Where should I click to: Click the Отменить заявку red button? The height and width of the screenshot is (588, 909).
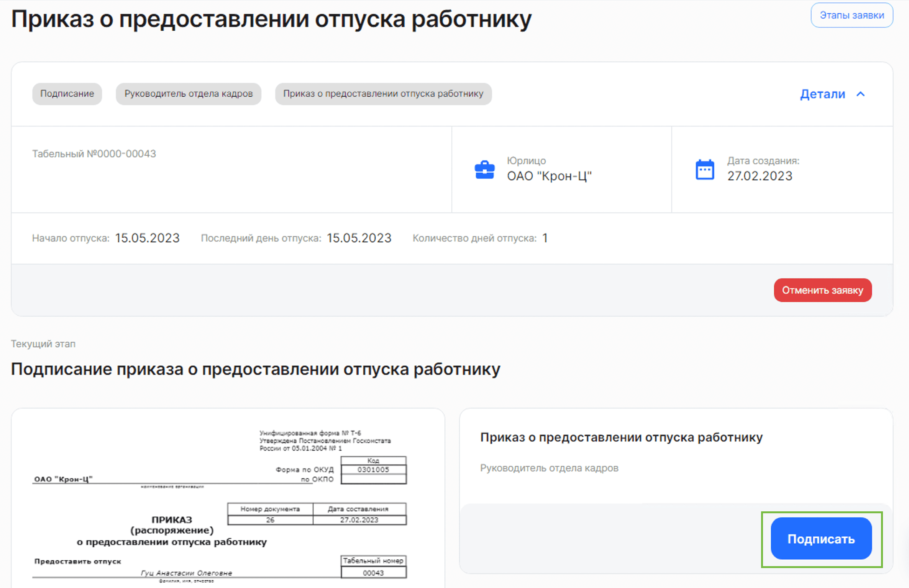[x=822, y=290]
